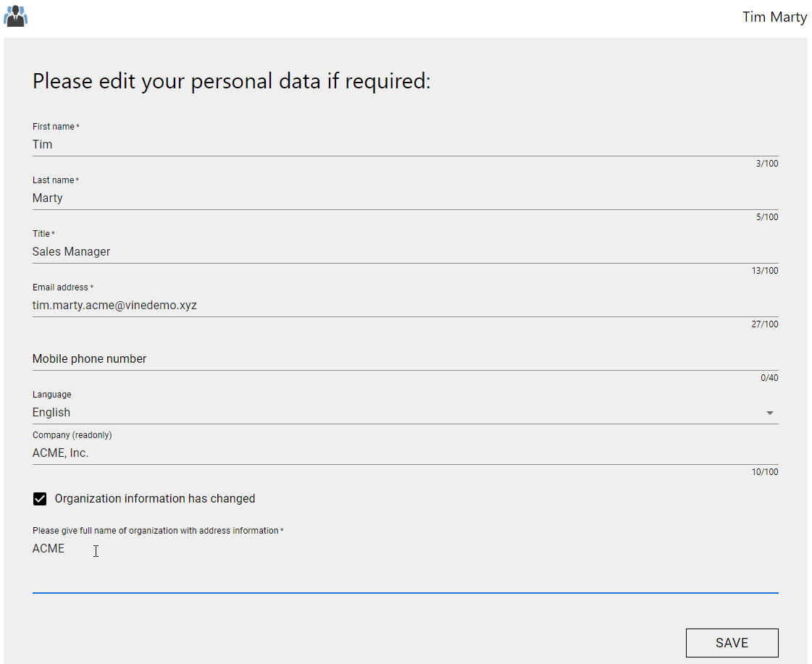Focus the First name input containing Tim
812x664 pixels.
tap(405, 145)
